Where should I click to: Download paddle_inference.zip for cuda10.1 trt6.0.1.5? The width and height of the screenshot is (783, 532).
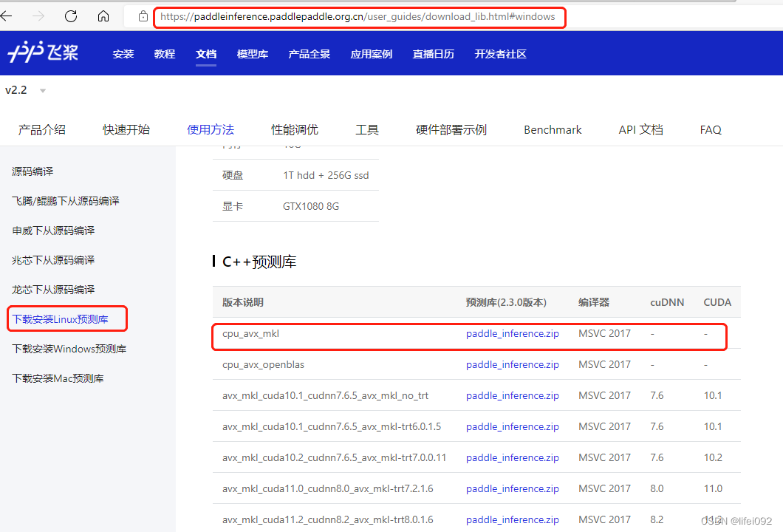(x=513, y=426)
